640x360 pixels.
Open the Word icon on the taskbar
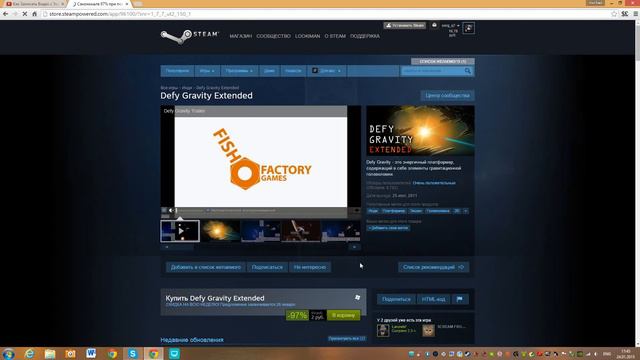[91, 353]
